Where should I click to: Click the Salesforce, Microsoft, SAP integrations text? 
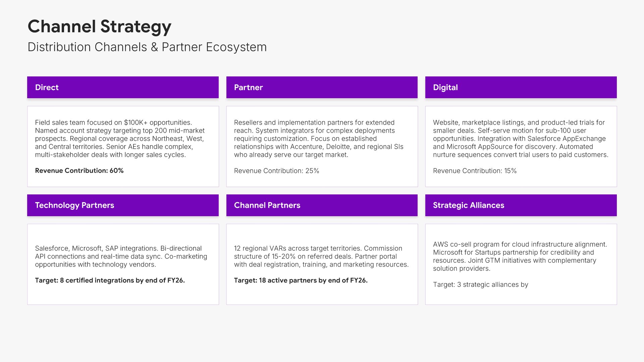click(x=121, y=256)
